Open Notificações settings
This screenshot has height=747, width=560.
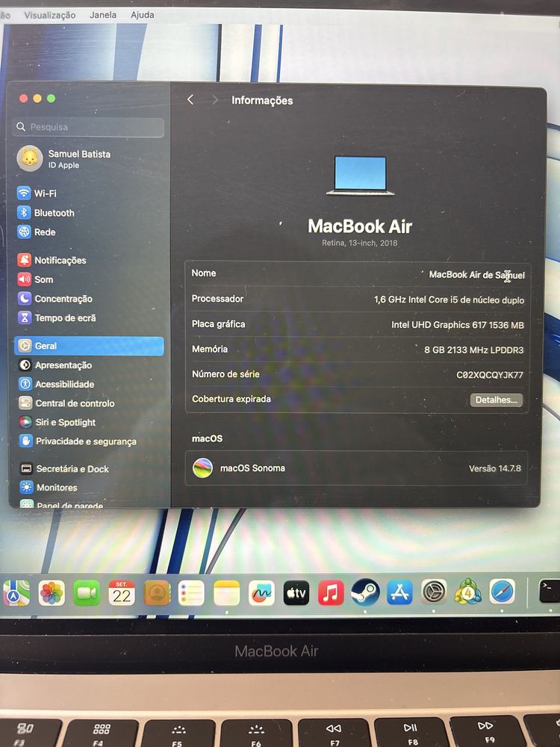(x=52, y=260)
